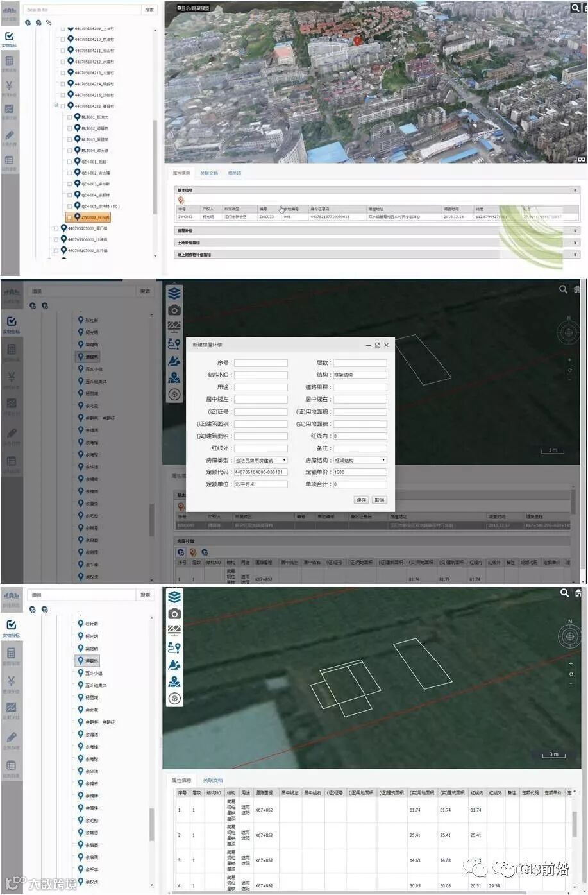
Task: Open the ¥ yen sidebar icon, top panel
Action: click(9, 86)
